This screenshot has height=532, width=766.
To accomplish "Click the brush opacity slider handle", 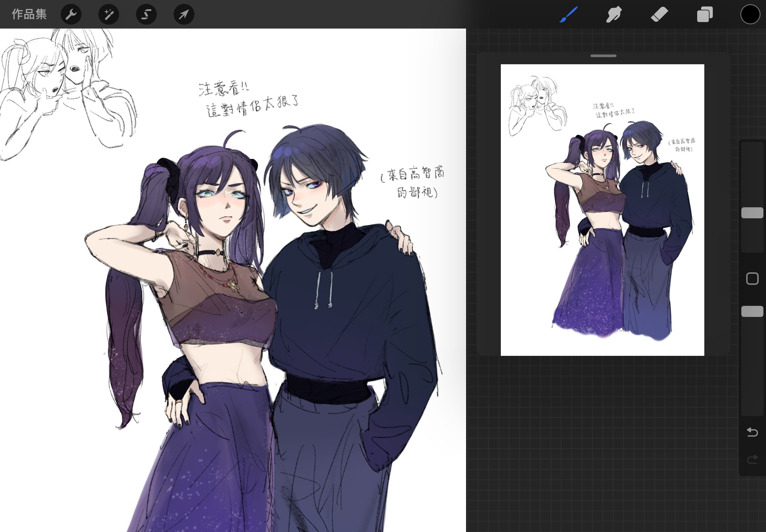I will pyautogui.click(x=752, y=311).
